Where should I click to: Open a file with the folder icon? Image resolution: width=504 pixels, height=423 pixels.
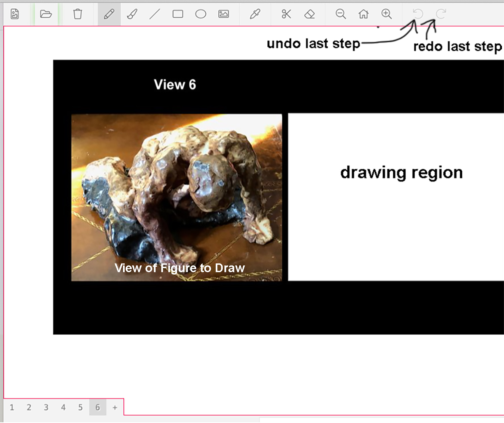click(46, 14)
